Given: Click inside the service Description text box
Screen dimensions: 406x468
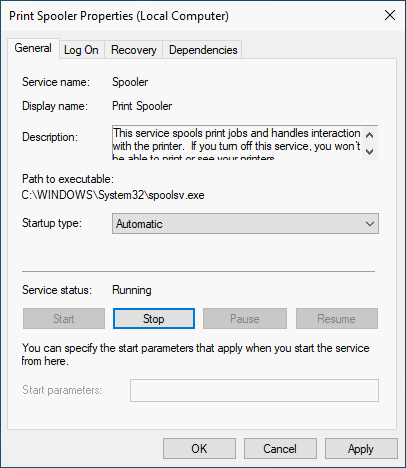Looking at the screenshot, I should click(237, 142).
